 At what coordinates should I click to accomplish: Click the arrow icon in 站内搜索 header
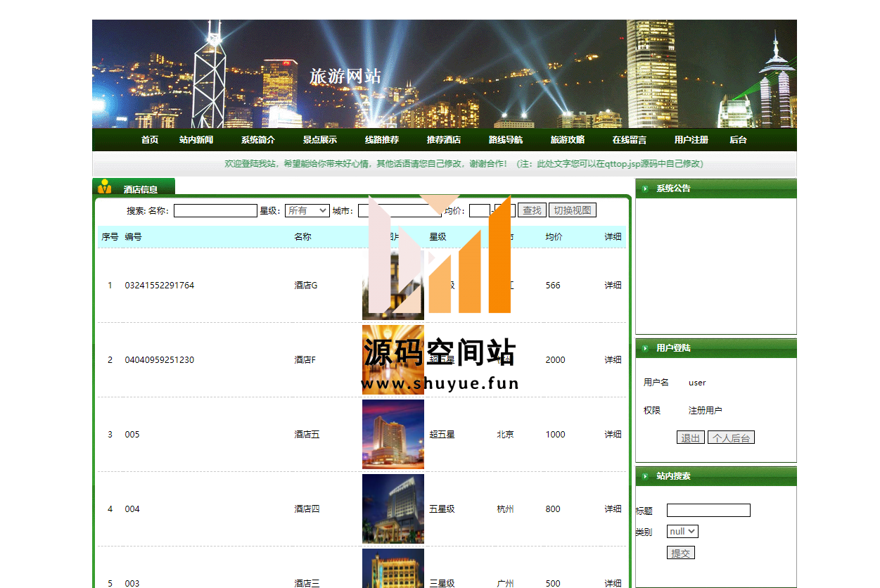click(645, 476)
